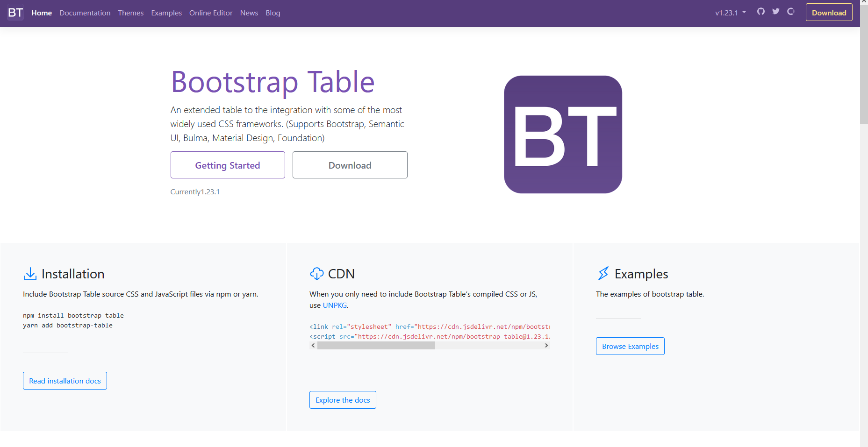
Task: Open Themes nav item
Action: pos(131,13)
